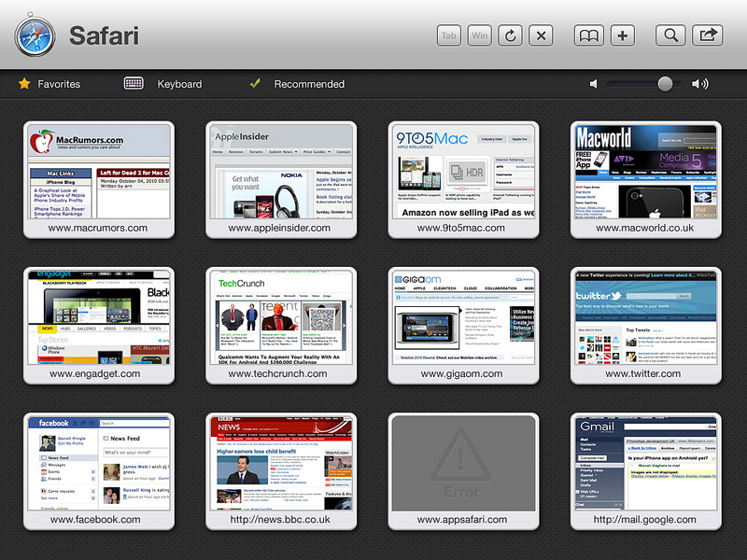747x560 pixels.
Task: Click the www.engadget.com label
Action: click(x=95, y=374)
